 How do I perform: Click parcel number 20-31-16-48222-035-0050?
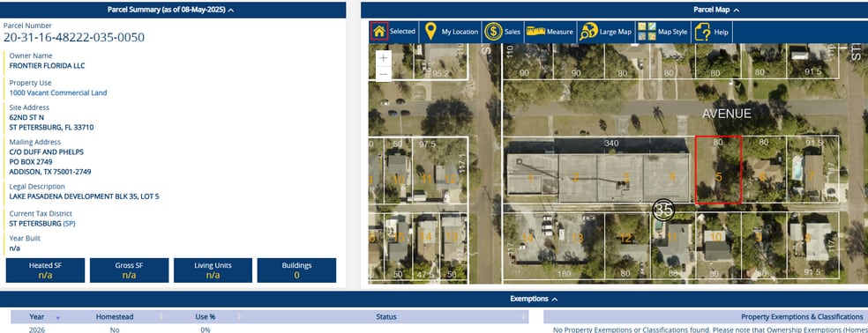point(73,38)
